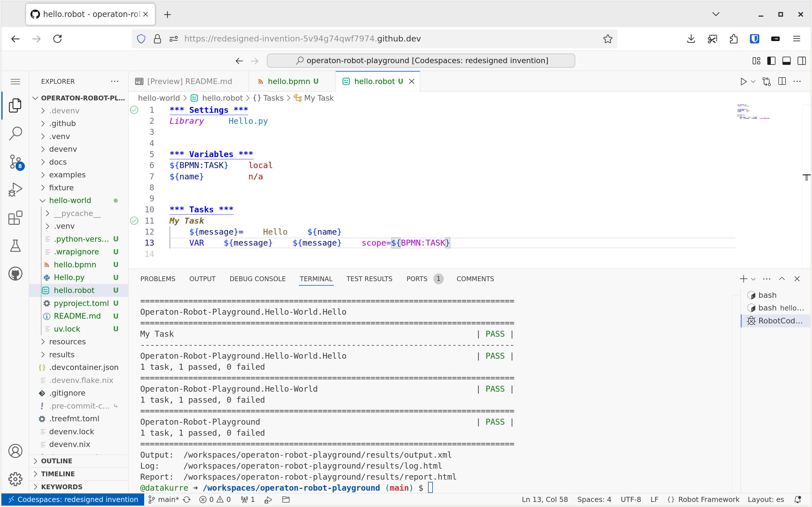Image resolution: width=812 pixels, height=507 pixels.
Task: Maximize the panel with the up chevron
Action: [782, 279]
